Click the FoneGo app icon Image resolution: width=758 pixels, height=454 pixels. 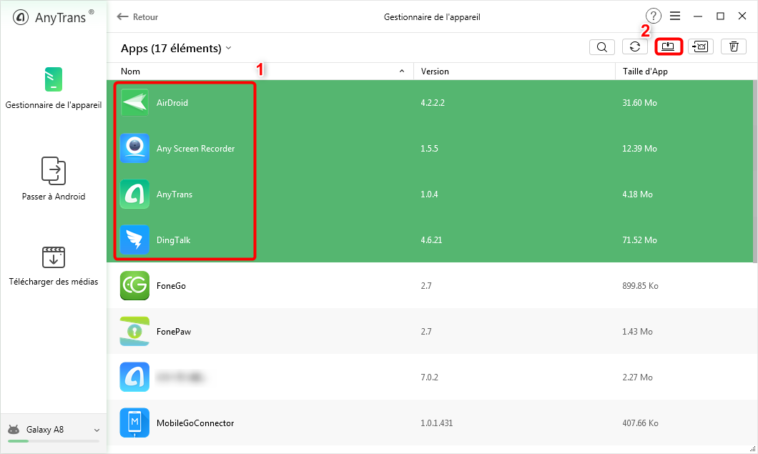pyautogui.click(x=134, y=286)
